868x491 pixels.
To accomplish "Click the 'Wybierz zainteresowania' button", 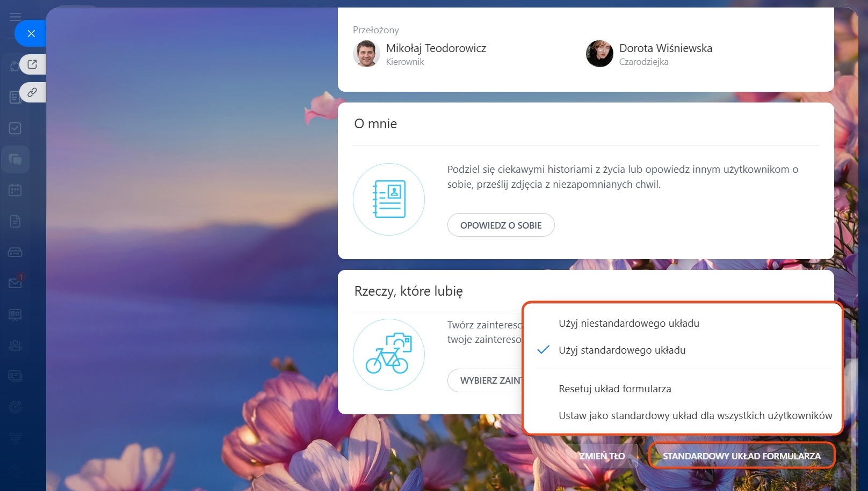I will tap(486, 380).
